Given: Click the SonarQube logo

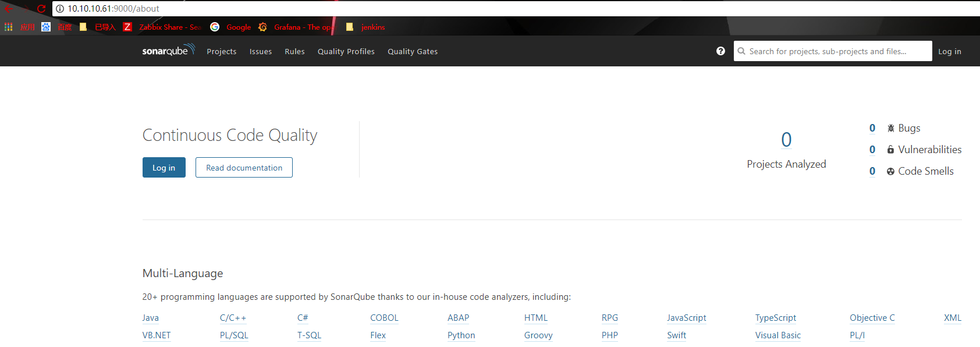Looking at the screenshot, I should [x=168, y=51].
